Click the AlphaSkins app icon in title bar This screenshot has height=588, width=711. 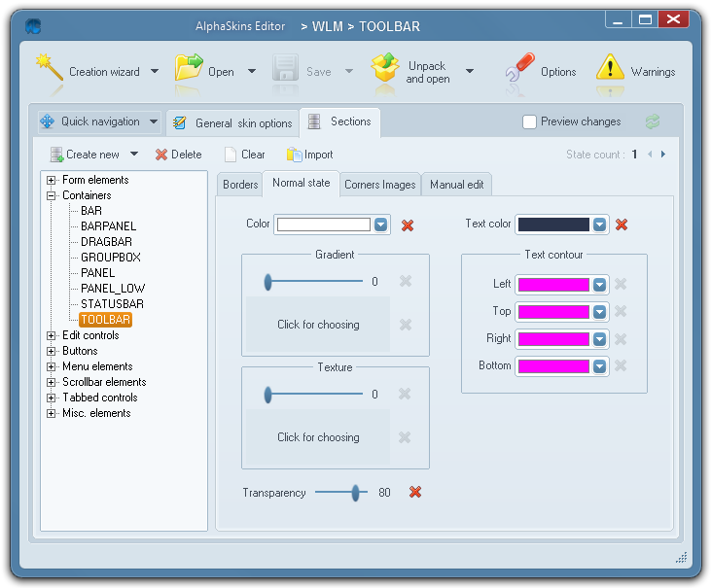pyautogui.click(x=33, y=26)
